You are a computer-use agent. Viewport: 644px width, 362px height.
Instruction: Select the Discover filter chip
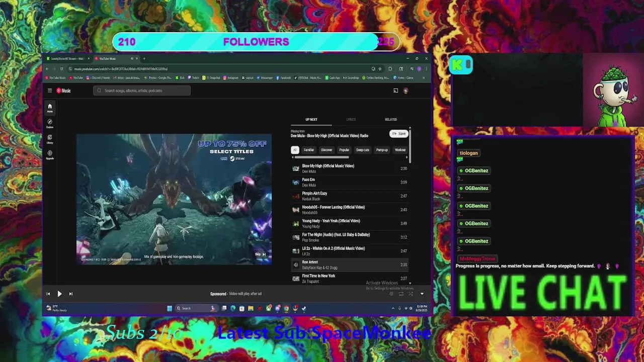pyautogui.click(x=327, y=150)
